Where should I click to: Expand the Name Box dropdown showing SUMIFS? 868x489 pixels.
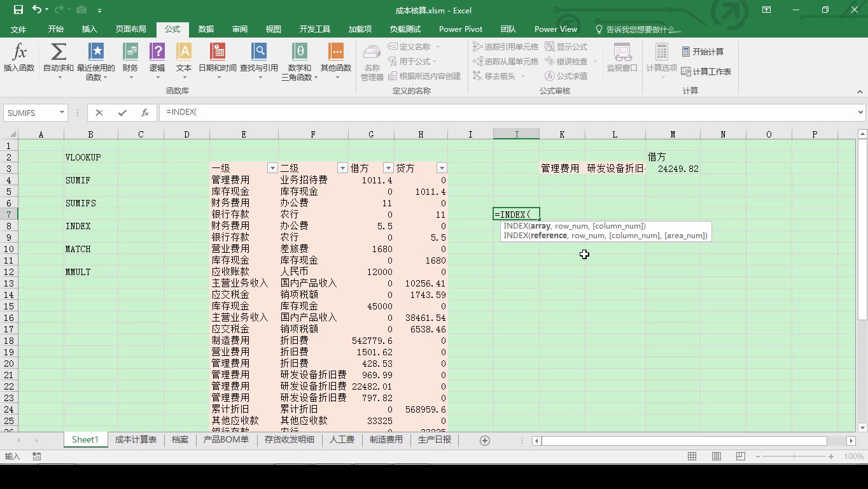pyautogui.click(x=60, y=112)
